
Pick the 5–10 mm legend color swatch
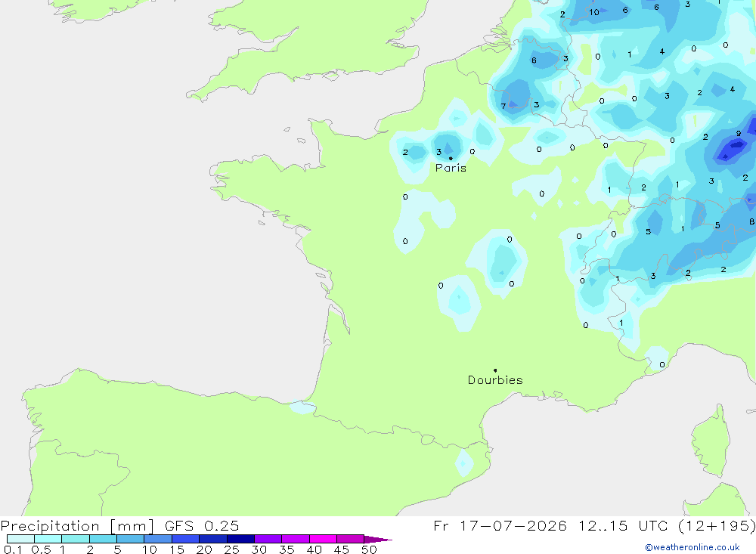pyautogui.click(x=130, y=539)
